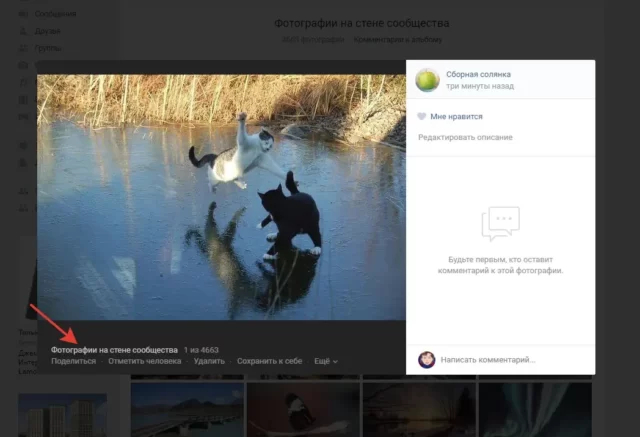Click the city buildings image in left sidebar
The height and width of the screenshot is (437, 640).
(63, 415)
